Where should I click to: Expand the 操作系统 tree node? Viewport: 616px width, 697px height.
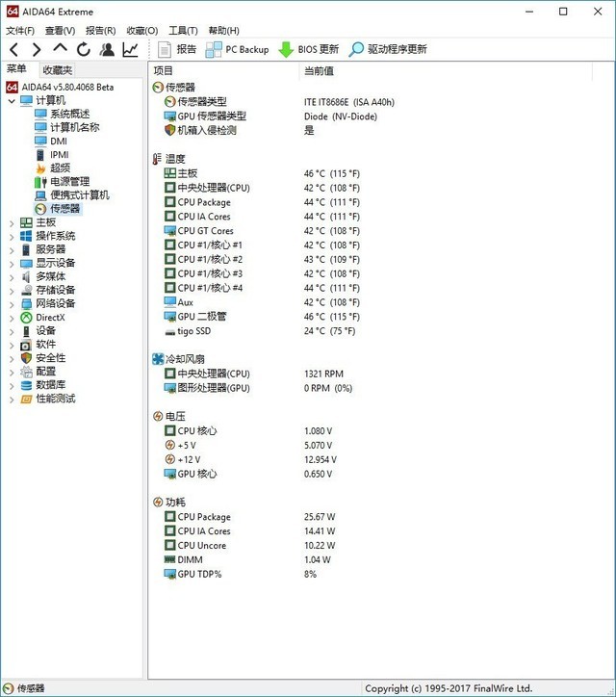click(x=12, y=237)
